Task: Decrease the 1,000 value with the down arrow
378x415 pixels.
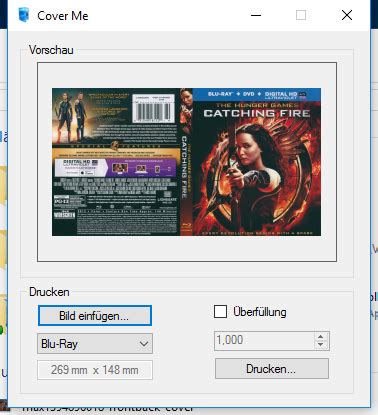Action: (x=320, y=345)
